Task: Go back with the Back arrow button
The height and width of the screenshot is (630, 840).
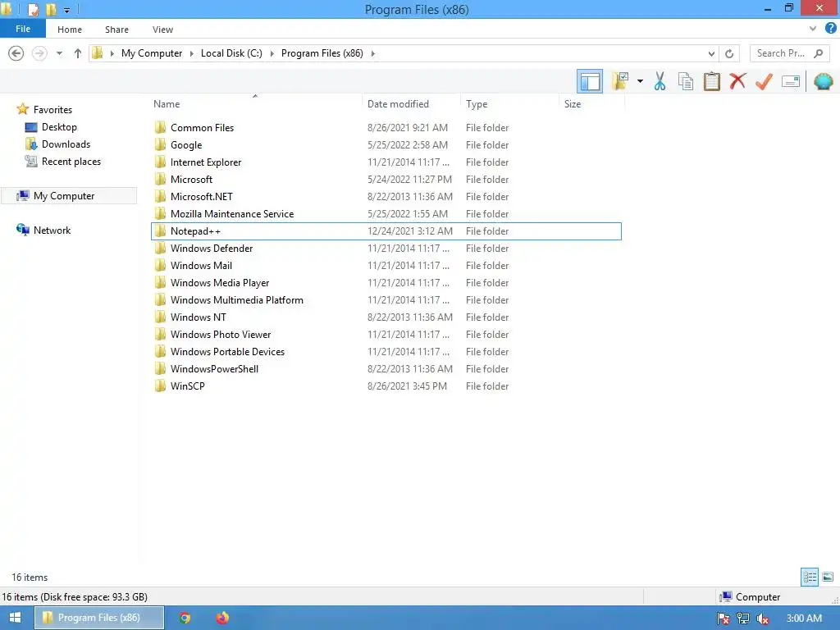Action: [16, 53]
